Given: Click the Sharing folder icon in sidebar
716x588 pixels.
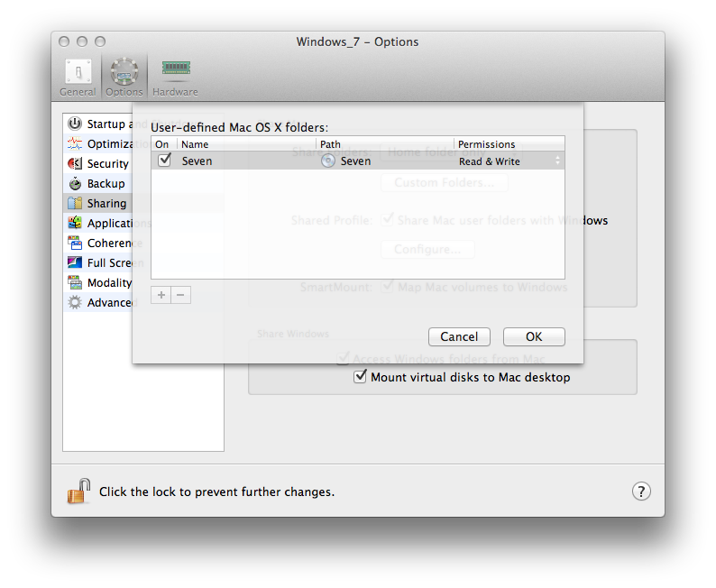Looking at the screenshot, I should click(x=75, y=203).
